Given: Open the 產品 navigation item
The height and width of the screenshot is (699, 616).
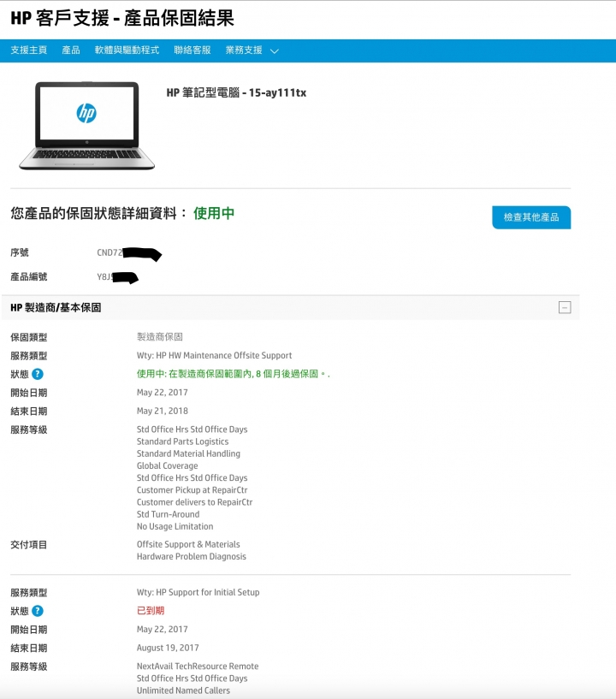Looking at the screenshot, I should point(71,50).
